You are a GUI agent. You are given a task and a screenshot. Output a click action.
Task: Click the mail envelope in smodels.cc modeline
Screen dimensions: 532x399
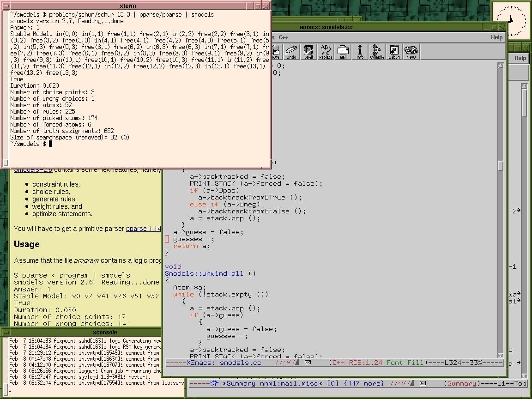pos(308,363)
